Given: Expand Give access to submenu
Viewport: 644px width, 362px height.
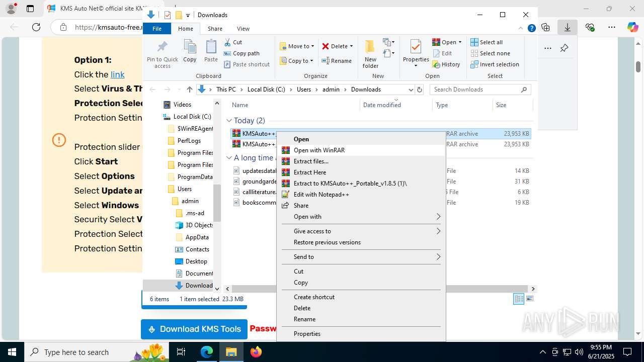Looking at the screenshot, I should tap(361, 231).
